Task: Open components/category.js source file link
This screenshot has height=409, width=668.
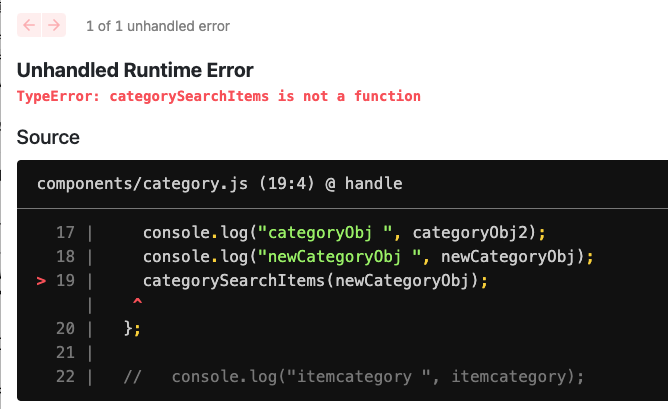Action: (220, 184)
